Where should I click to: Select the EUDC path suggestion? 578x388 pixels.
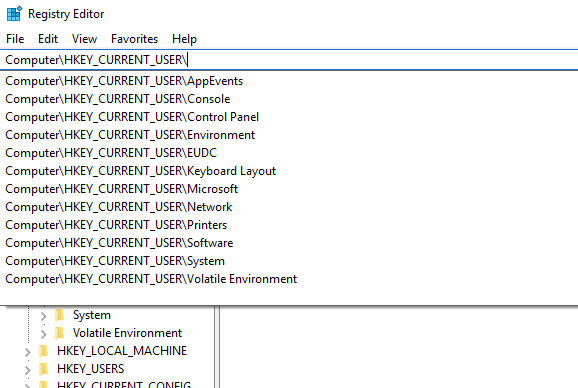[289, 153]
